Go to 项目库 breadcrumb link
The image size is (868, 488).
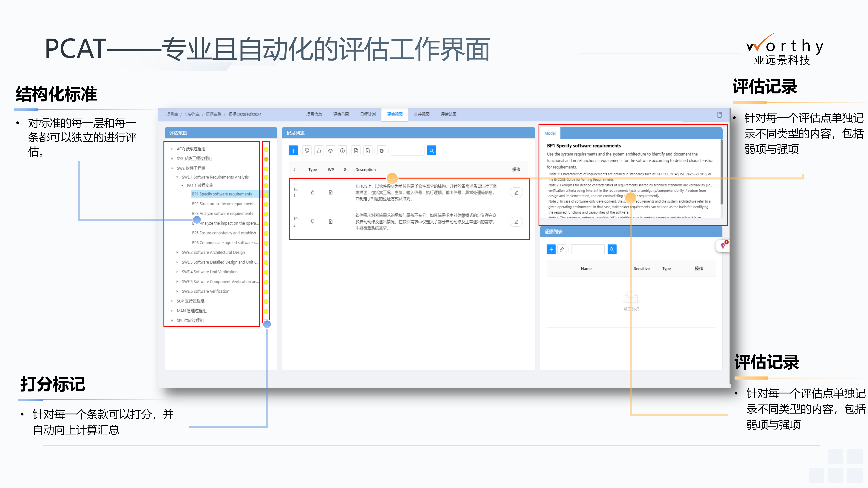click(x=172, y=115)
